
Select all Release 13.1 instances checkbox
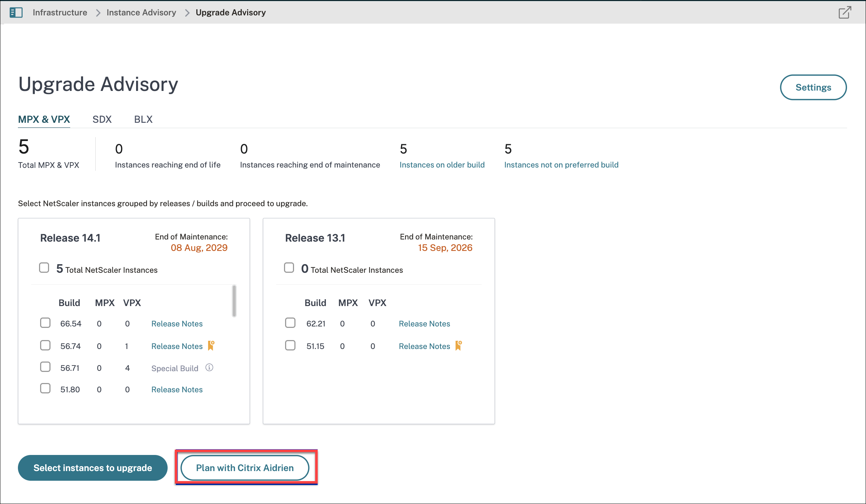point(289,268)
